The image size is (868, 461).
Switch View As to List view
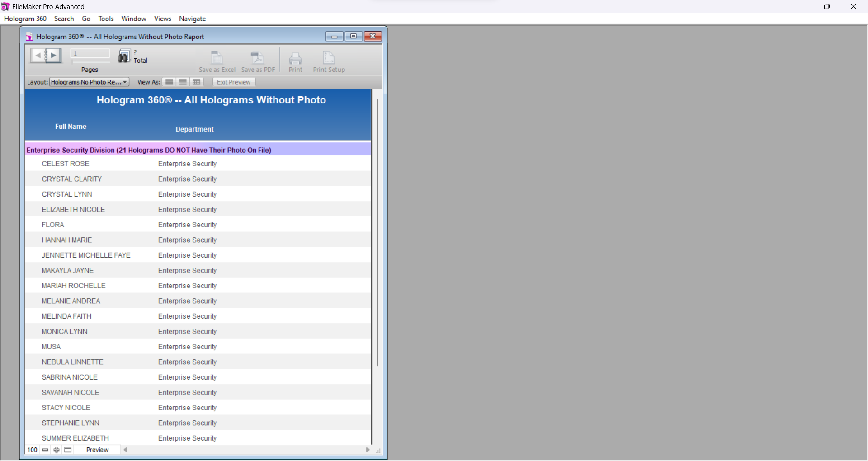click(183, 82)
